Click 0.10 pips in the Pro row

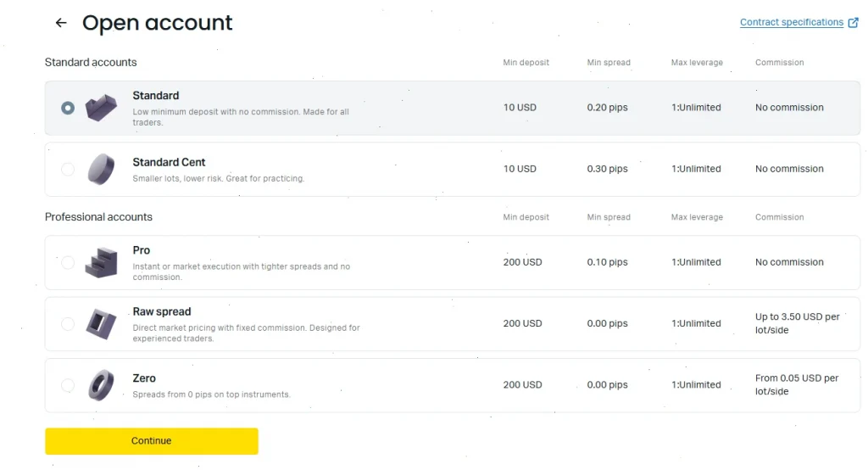[x=607, y=262]
